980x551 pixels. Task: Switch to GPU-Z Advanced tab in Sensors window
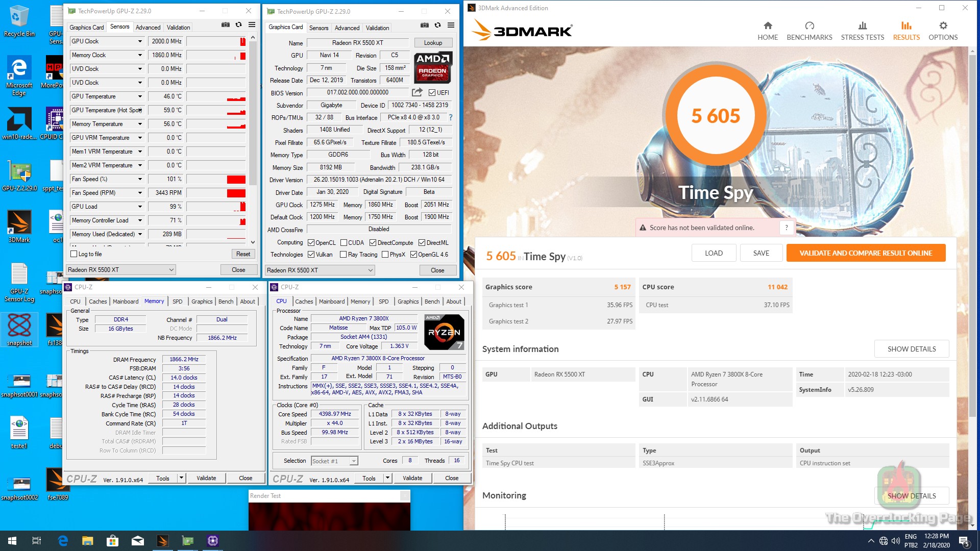[x=148, y=28]
